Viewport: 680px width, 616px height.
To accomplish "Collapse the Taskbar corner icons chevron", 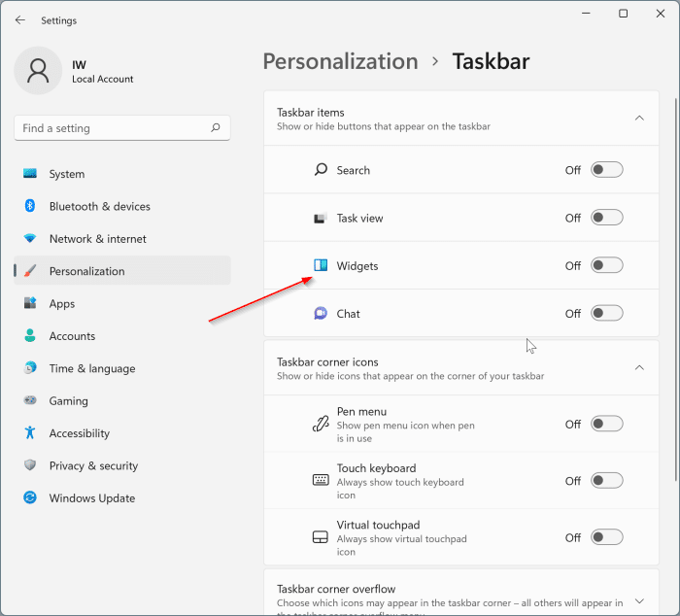I will (639, 368).
